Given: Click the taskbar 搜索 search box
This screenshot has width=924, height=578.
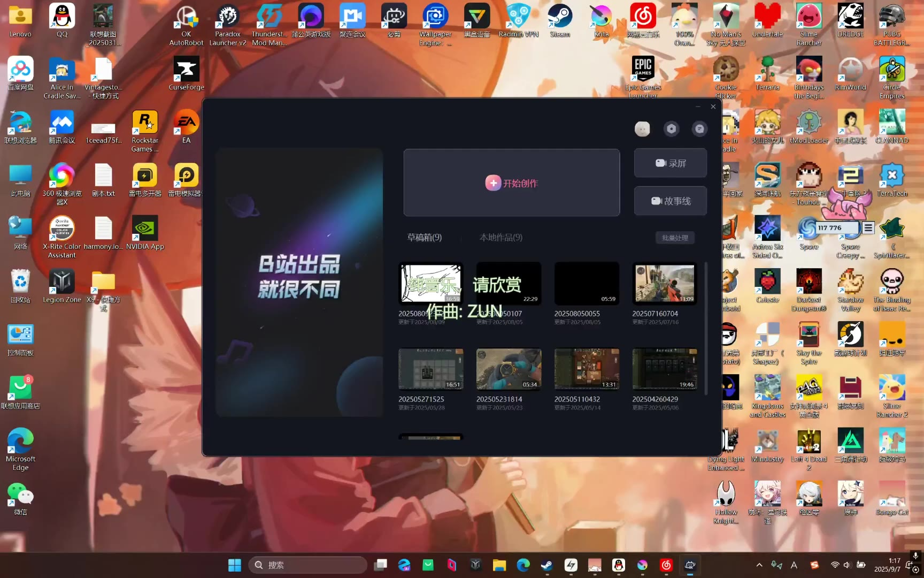Looking at the screenshot, I should click(x=308, y=565).
